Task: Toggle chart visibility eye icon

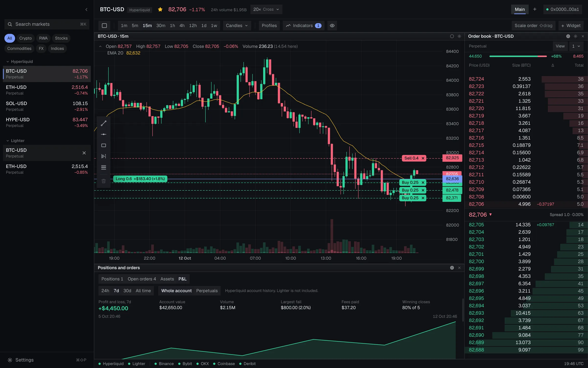Action: [332, 26]
